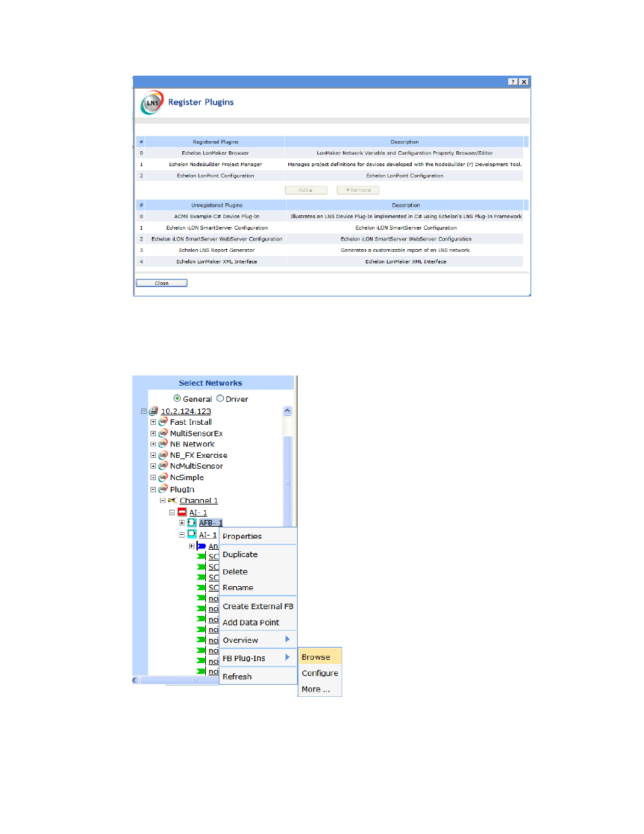This screenshot has width=644, height=834.
Task: Click the LNS logo in Register Plugins
Action: (152, 103)
